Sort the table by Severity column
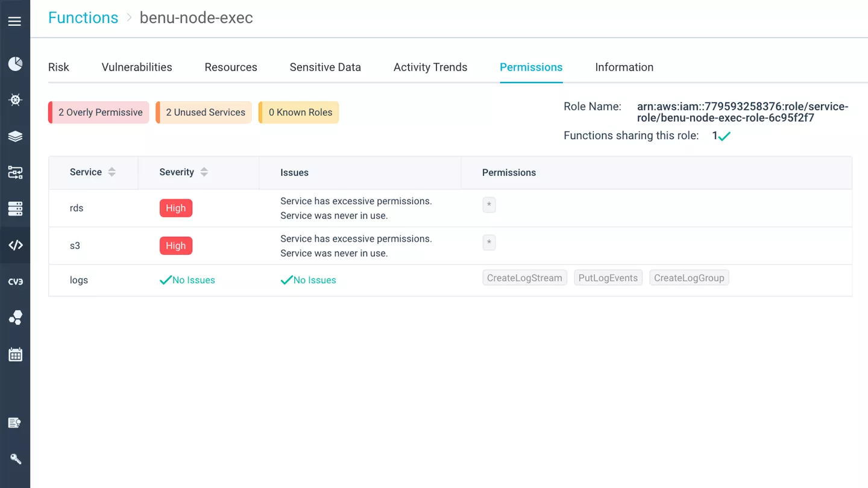Image resolution: width=868 pixels, height=488 pixels. (x=204, y=172)
